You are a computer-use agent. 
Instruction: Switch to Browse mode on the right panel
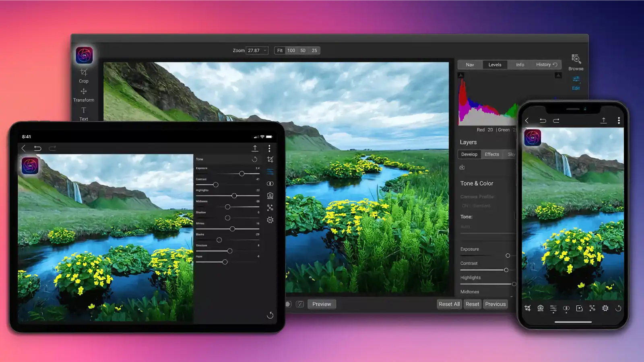[575, 61]
